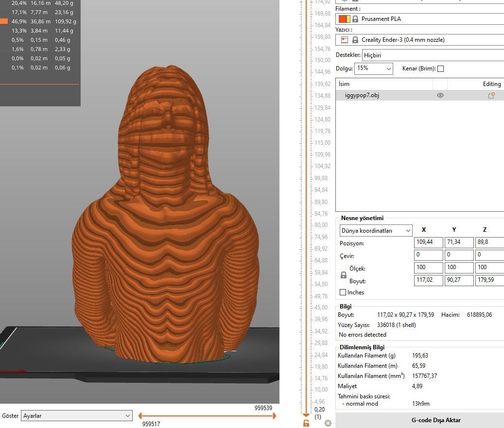Click the Boyut Z field showing 179,59
504x428 pixels.
tap(489, 280)
